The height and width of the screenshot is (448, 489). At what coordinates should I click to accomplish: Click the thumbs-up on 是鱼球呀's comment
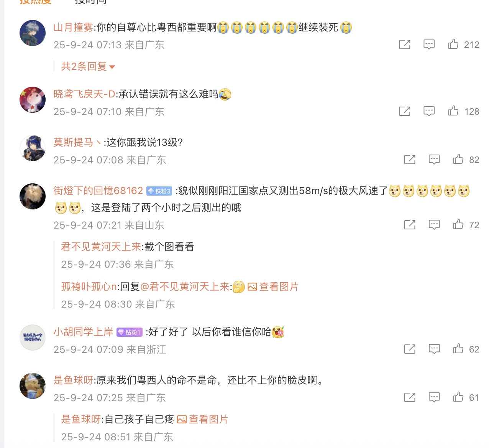[x=458, y=397]
